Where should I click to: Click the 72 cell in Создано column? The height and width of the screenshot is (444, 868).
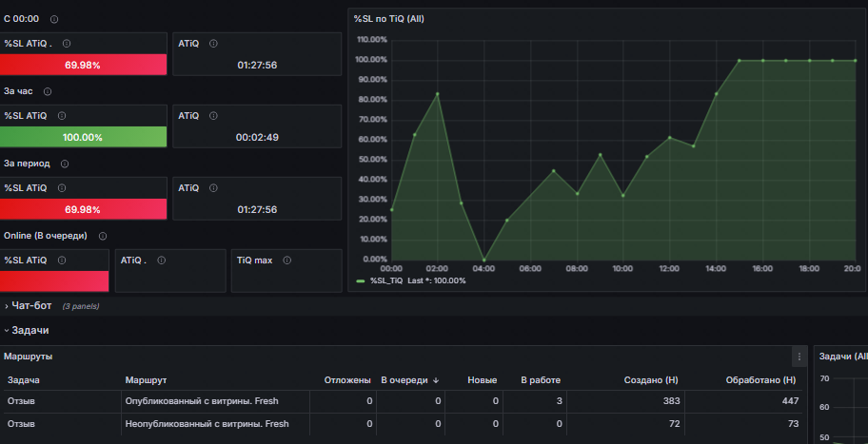674,424
